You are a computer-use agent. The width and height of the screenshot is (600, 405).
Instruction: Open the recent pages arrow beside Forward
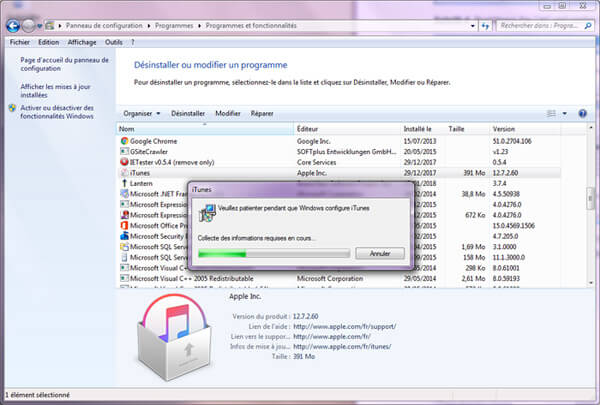coord(39,26)
